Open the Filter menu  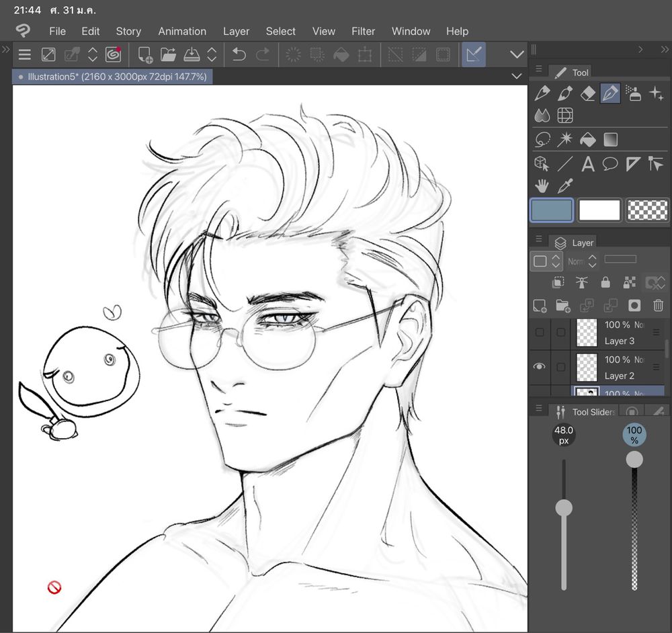(x=363, y=32)
